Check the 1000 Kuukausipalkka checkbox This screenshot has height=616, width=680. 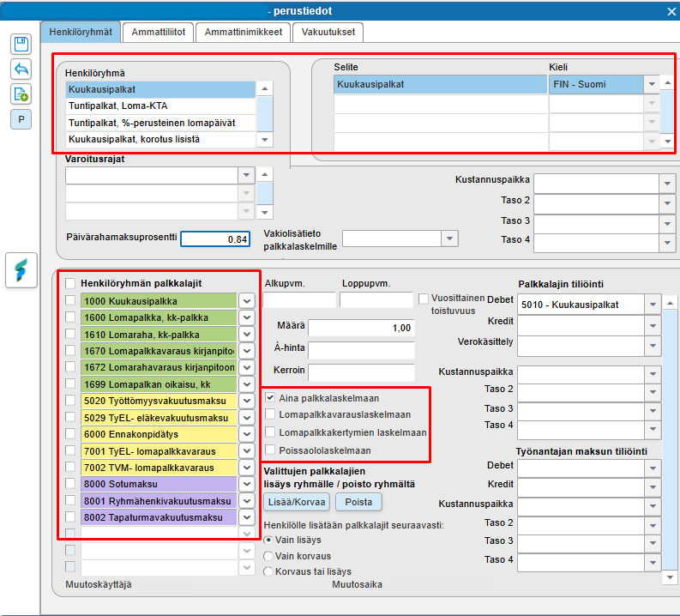click(x=70, y=300)
